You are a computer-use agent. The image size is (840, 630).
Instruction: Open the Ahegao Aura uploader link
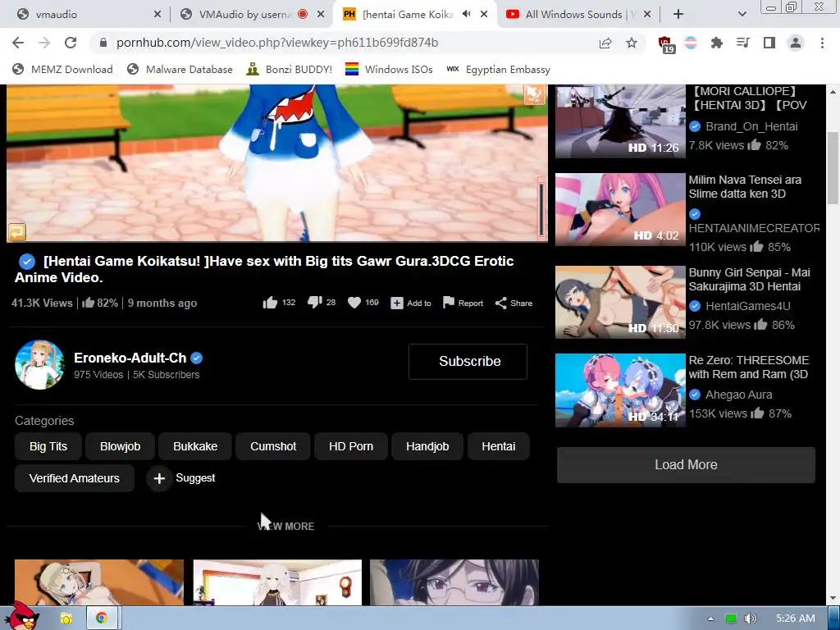click(738, 395)
